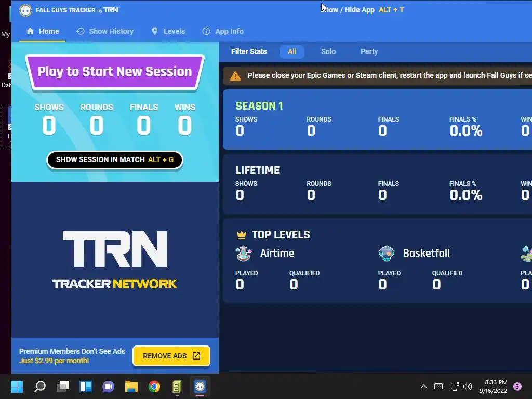Click Show Session In Match button

tap(115, 160)
